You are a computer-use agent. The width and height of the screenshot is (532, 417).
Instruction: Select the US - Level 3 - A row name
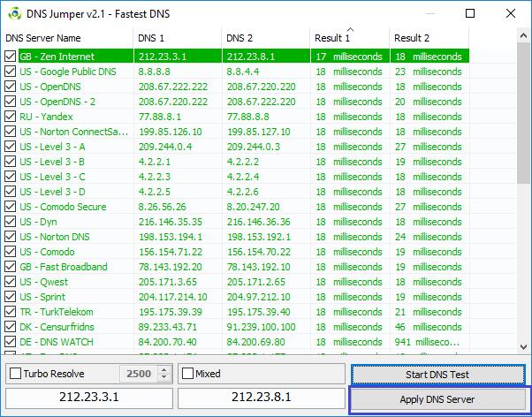pos(52,147)
